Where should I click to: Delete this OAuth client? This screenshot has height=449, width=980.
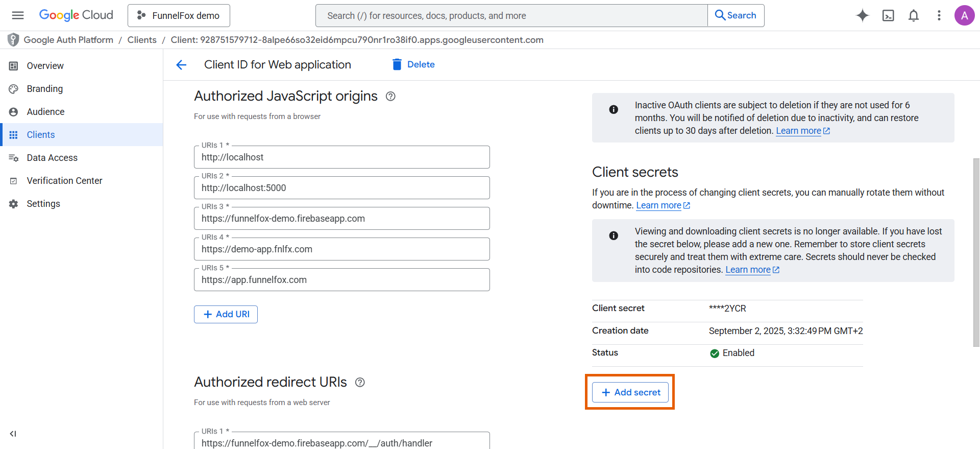pyautogui.click(x=413, y=64)
